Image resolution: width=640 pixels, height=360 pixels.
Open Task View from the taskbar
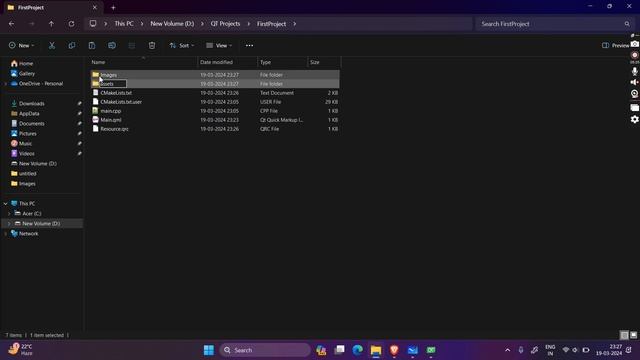339,350
